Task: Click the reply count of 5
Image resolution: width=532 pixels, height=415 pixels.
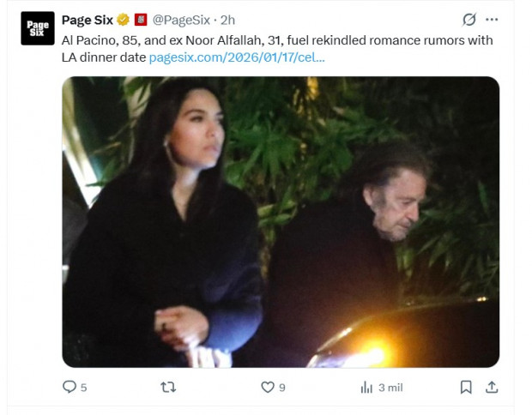Action: [x=83, y=388]
